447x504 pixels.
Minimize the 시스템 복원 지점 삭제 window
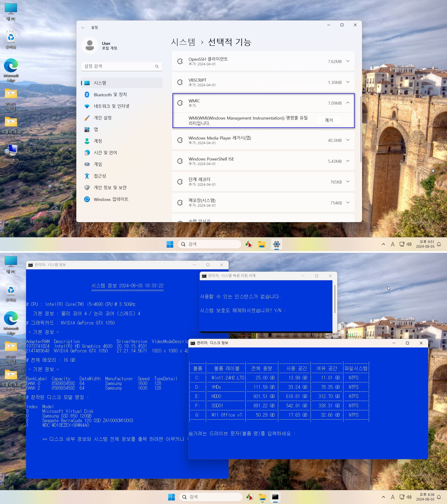pyautogui.click(x=303, y=276)
